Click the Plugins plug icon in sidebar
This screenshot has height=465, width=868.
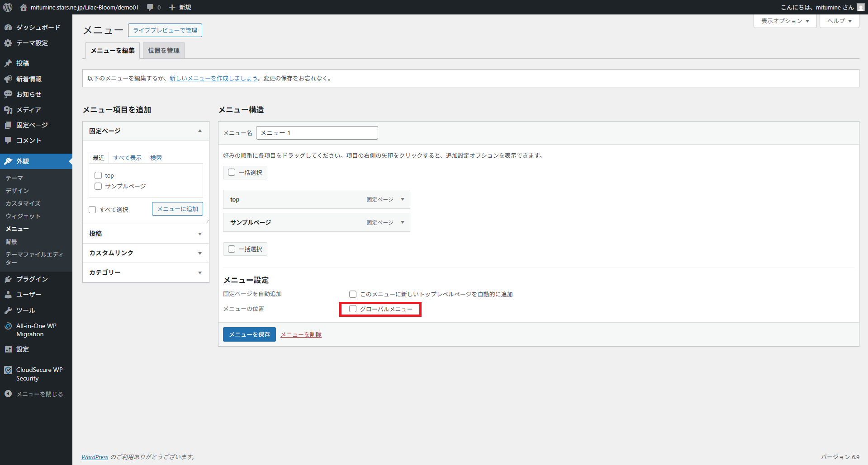click(8, 279)
